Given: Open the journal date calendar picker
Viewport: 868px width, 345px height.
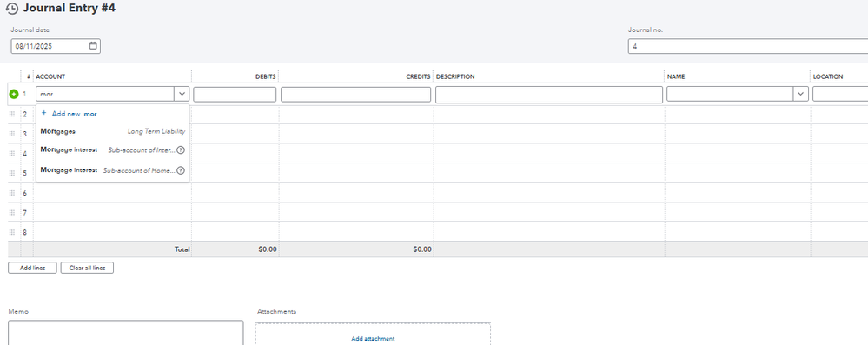Looking at the screenshot, I should pyautogui.click(x=93, y=46).
